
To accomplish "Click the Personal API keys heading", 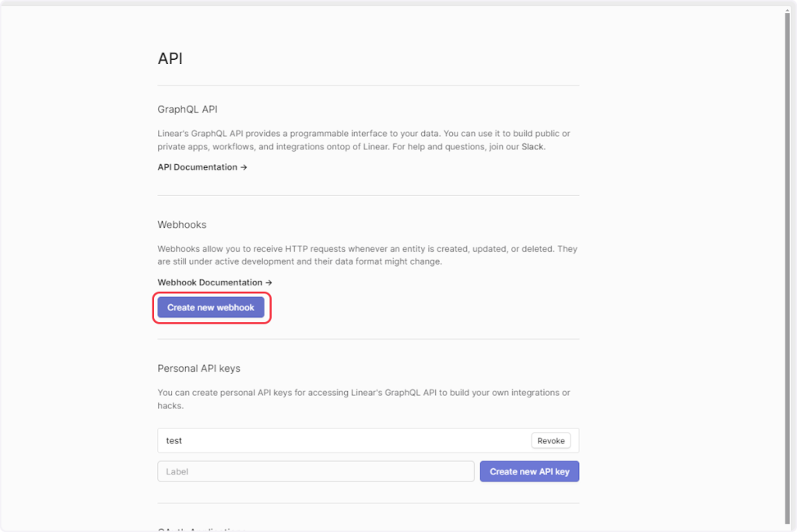I will [198, 368].
